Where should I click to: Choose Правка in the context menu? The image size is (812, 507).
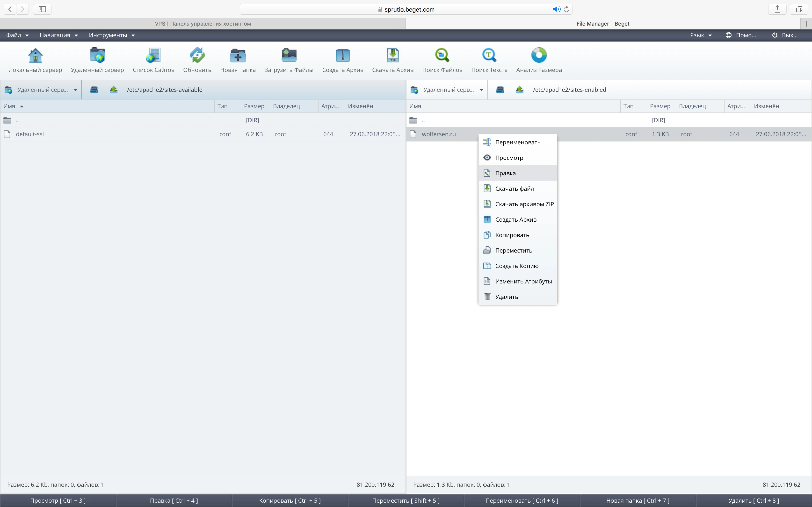point(505,173)
